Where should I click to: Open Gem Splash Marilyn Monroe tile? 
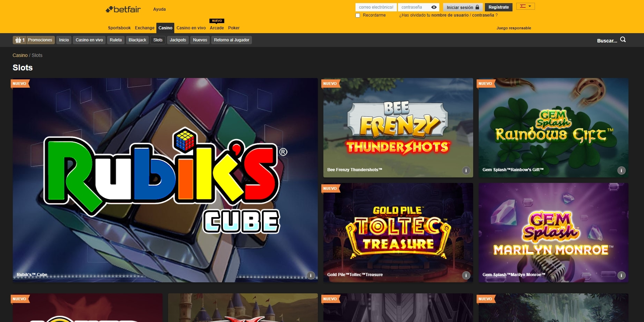(553, 233)
